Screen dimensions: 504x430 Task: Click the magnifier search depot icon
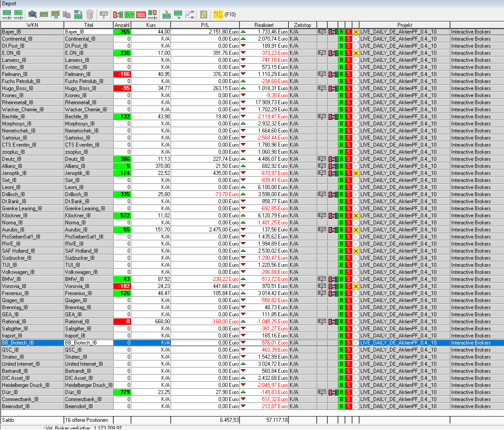coord(32,15)
